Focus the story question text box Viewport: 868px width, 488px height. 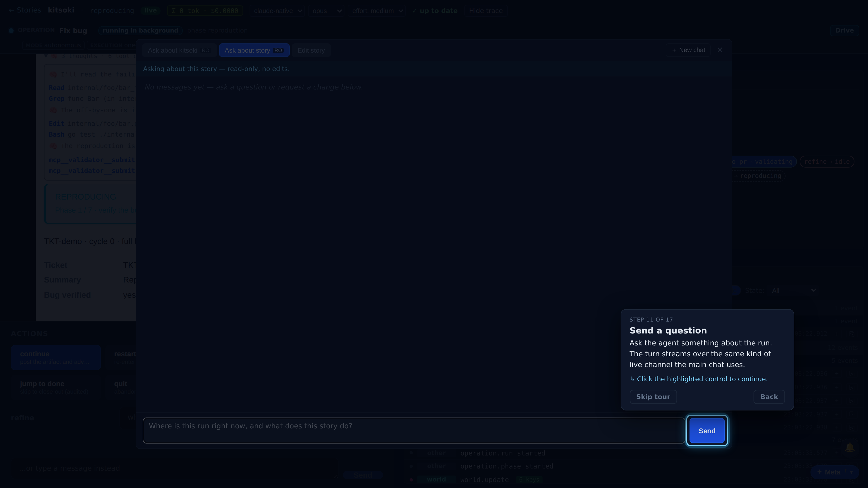[x=414, y=431]
